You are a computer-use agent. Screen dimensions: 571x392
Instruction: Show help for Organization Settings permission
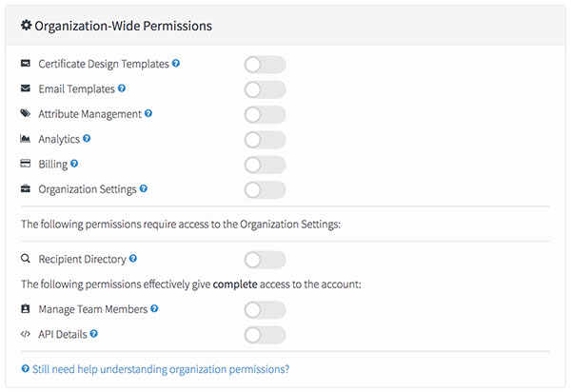coord(144,189)
